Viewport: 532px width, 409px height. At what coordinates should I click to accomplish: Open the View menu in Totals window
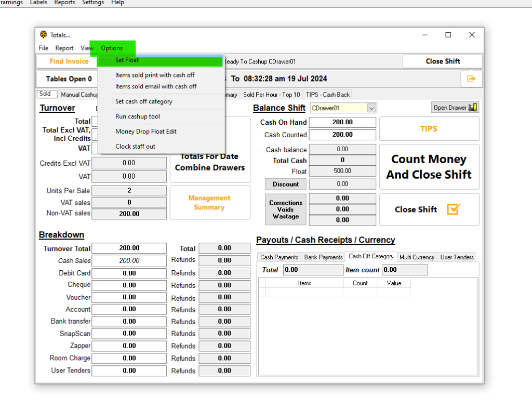pyautogui.click(x=87, y=48)
